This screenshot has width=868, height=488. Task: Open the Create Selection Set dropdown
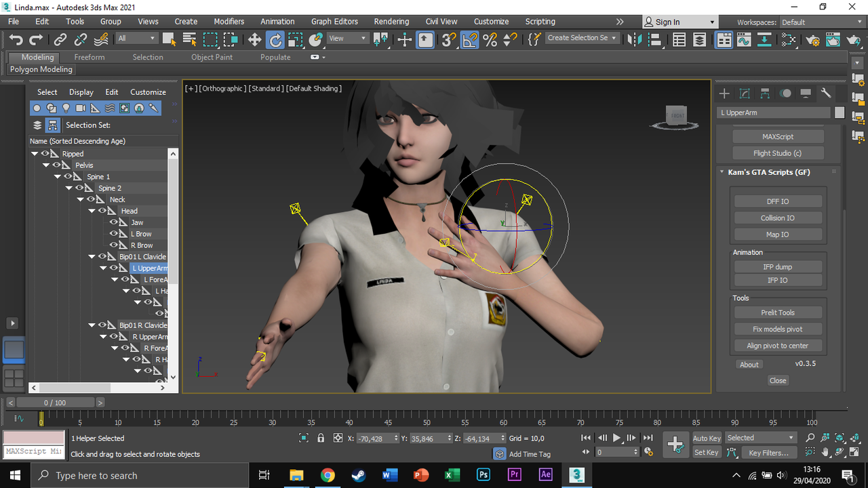click(x=582, y=38)
